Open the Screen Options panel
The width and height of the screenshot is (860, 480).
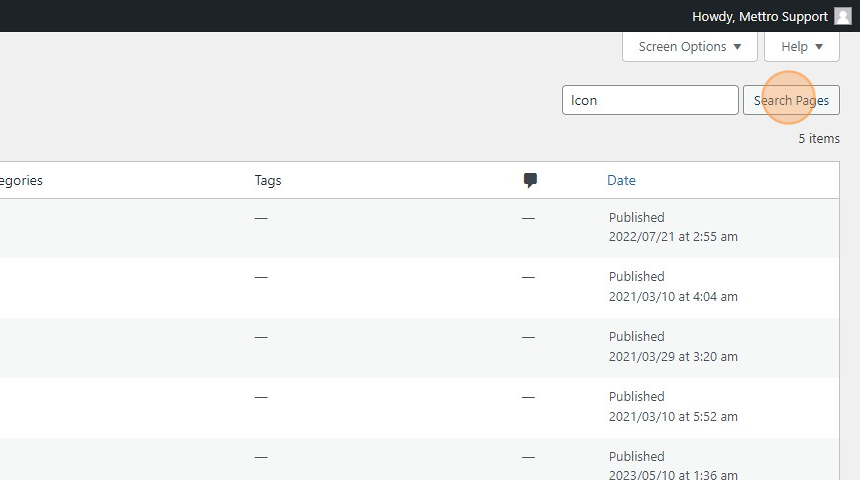(689, 47)
